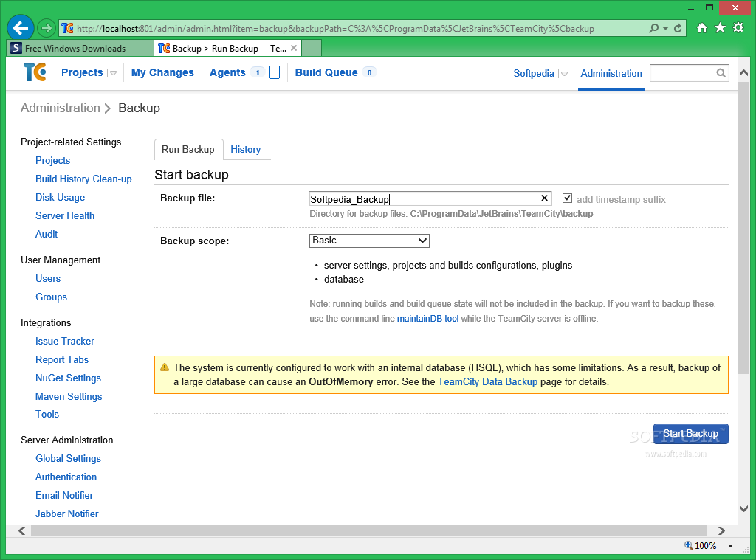The width and height of the screenshot is (756, 560).
Task: Expand the Projects dropdown arrow
Action: pos(113,73)
